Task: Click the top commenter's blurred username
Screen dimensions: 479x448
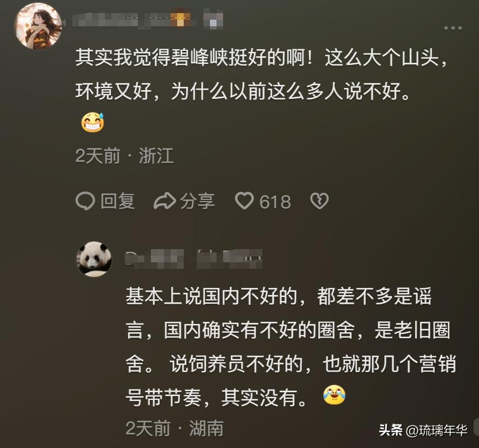Action: pyautogui.click(x=149, y=21)
